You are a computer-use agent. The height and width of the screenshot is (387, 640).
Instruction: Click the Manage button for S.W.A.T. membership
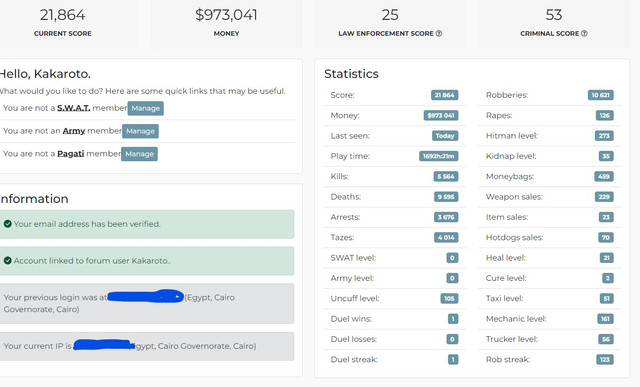pos(145,108)
